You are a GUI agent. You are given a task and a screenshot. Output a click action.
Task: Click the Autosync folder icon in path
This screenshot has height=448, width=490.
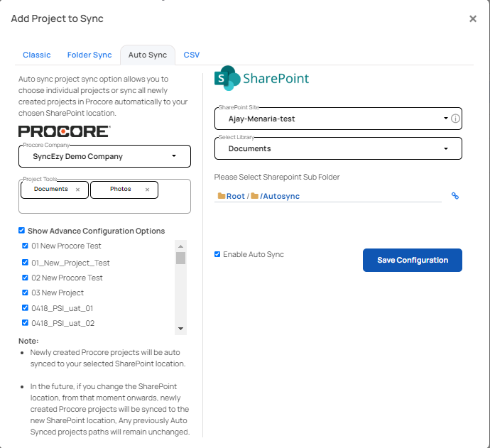click(x=254, y=196)
